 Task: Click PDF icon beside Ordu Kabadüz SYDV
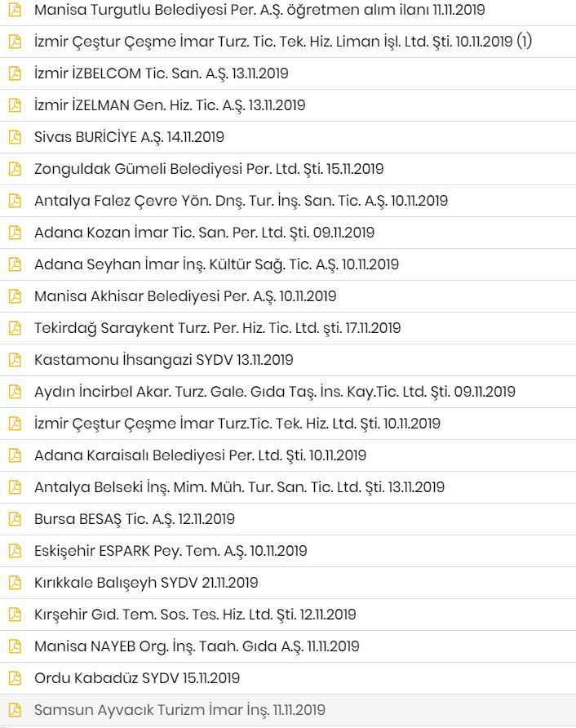pyautogui.click(x=15, y=678)
